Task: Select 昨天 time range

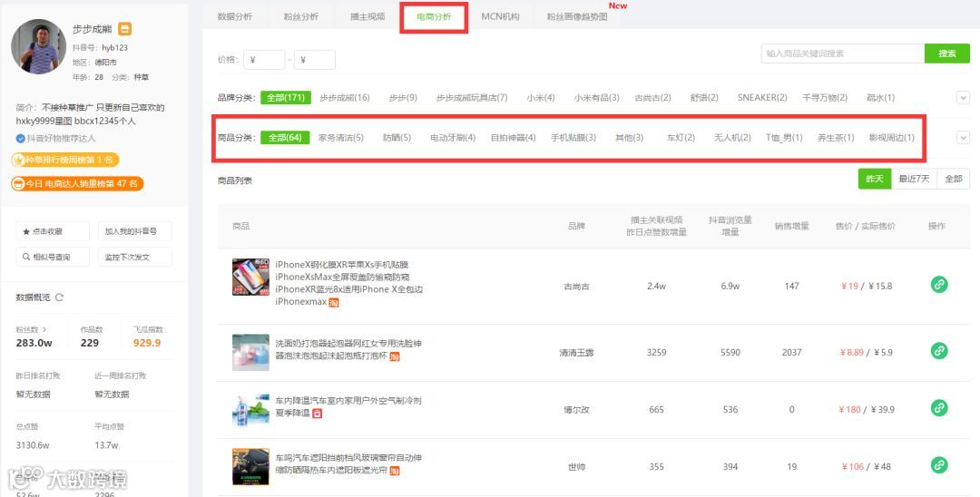Action: [875, 179]
